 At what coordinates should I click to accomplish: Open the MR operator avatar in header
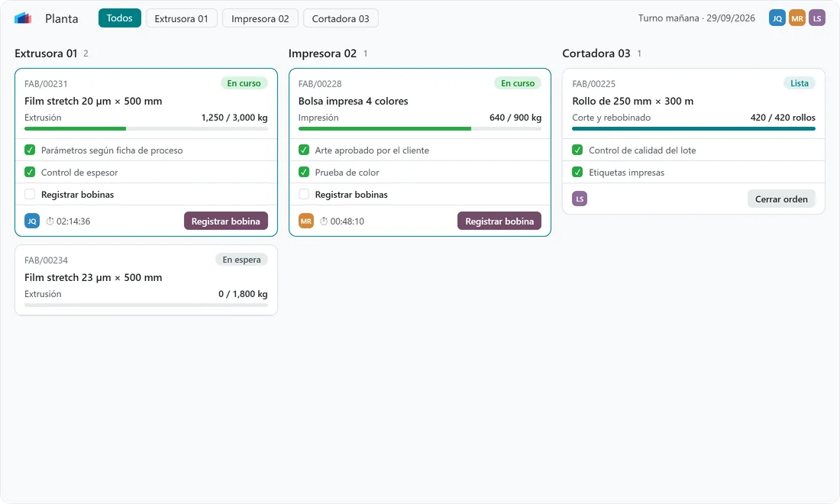(x=796, y=18)
